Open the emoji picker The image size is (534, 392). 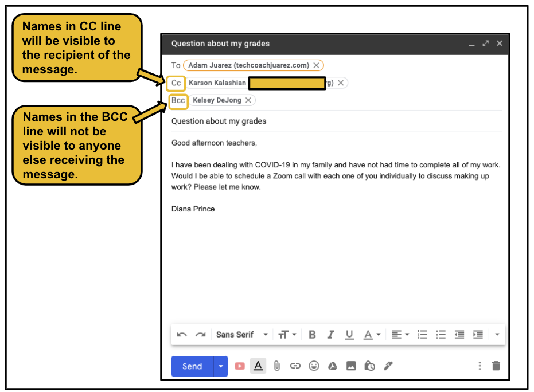pos(314,366)
